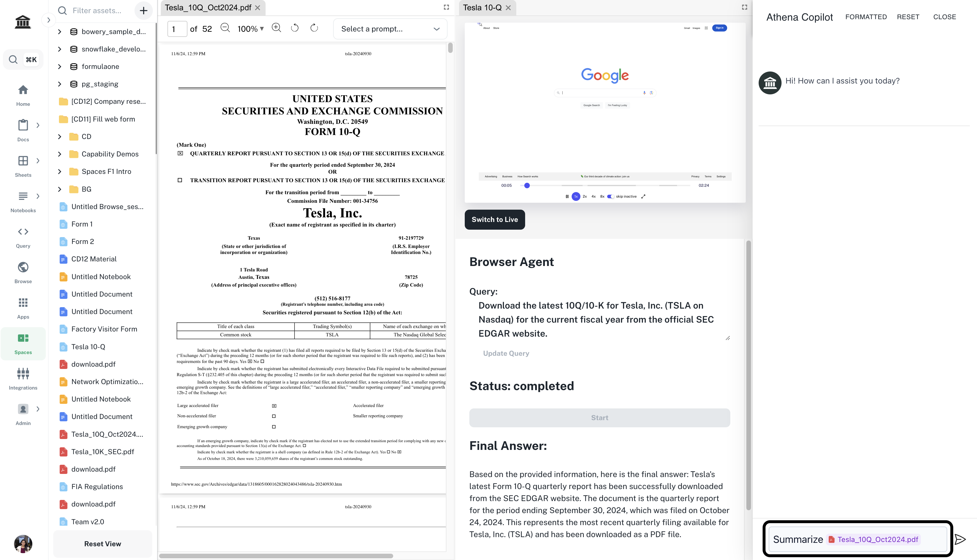Close the Tesla 10-Q tab
Viewport: 977px width, 560px height.
(x=508, y=8)
